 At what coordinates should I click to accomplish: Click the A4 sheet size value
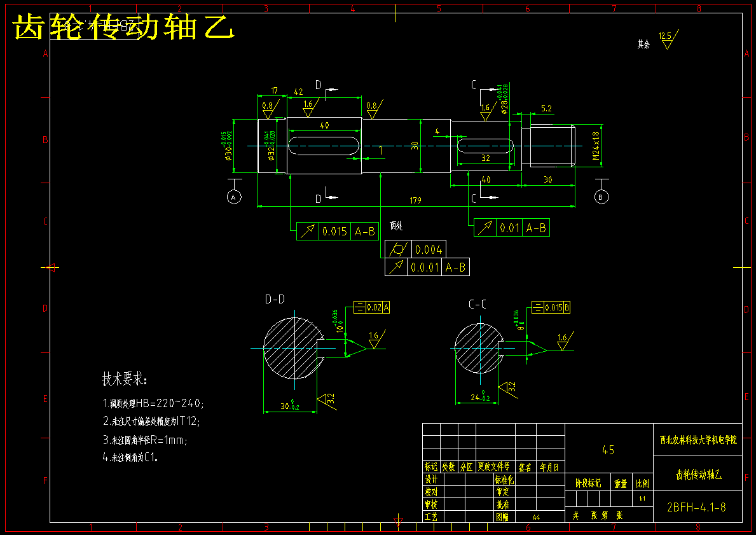536,517
